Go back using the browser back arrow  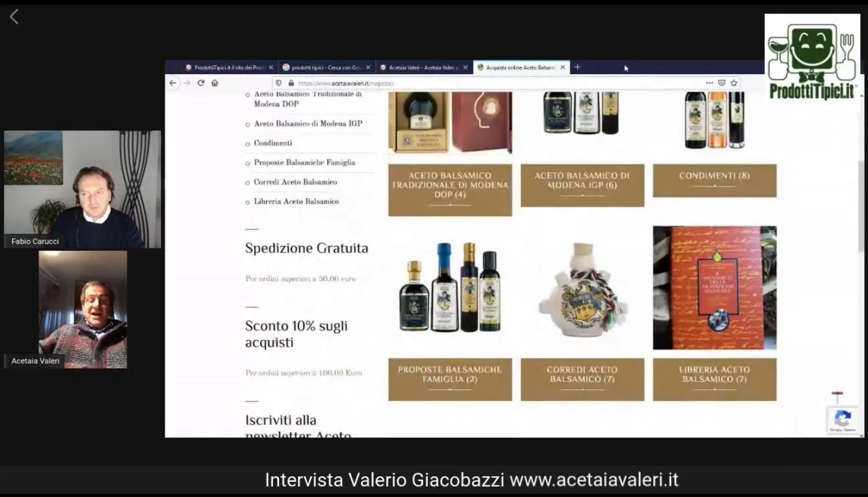173,83
